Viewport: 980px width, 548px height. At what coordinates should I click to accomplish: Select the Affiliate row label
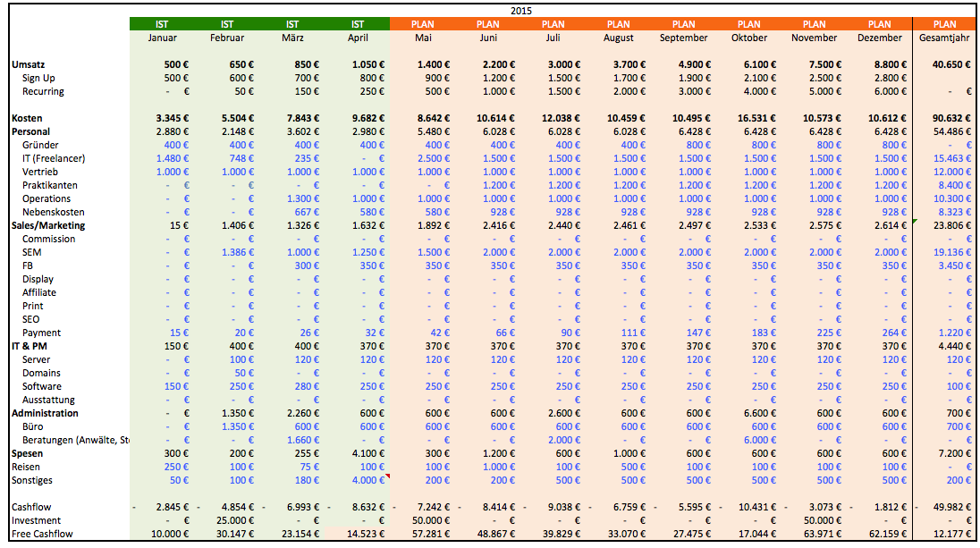point(39,292)
